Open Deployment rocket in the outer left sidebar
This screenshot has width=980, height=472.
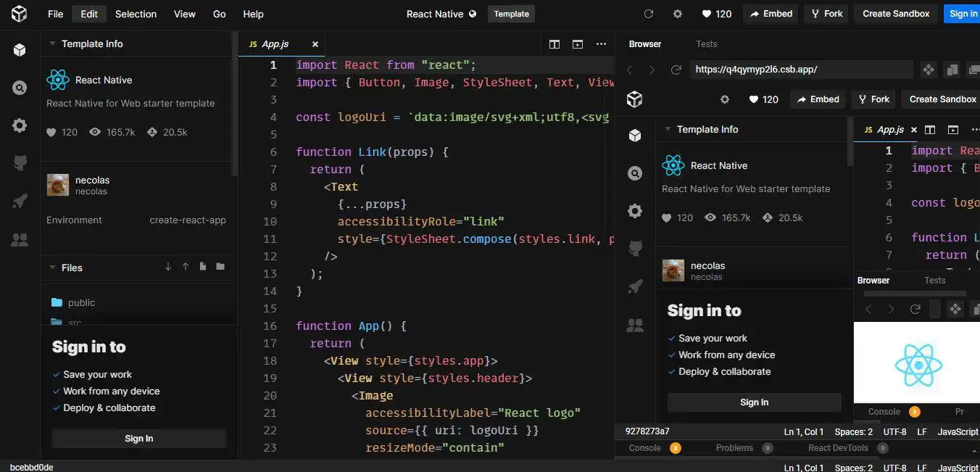[20, 201]
